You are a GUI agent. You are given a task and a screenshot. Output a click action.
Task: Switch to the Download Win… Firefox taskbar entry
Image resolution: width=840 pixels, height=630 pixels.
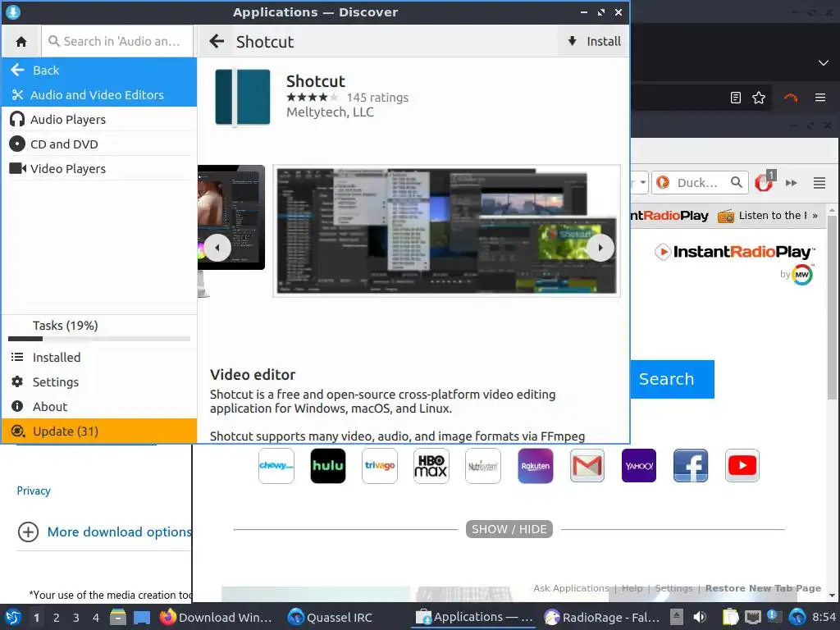(x=216, y=618)
